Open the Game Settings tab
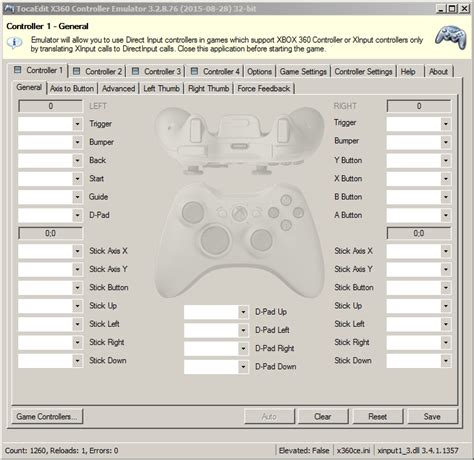 [303, 71]
